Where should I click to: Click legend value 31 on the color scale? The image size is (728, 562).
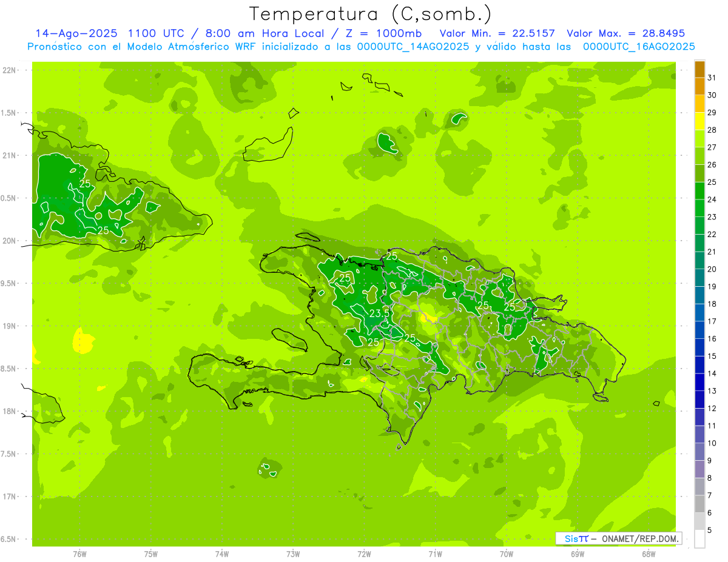[712, 78]
